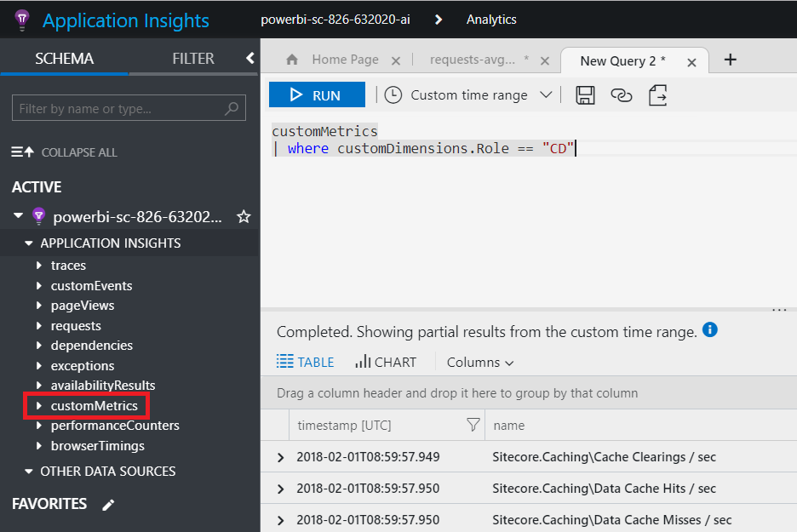Save the query with the floppy disk icon
This screenshot has height=532, width=797.
585,95
